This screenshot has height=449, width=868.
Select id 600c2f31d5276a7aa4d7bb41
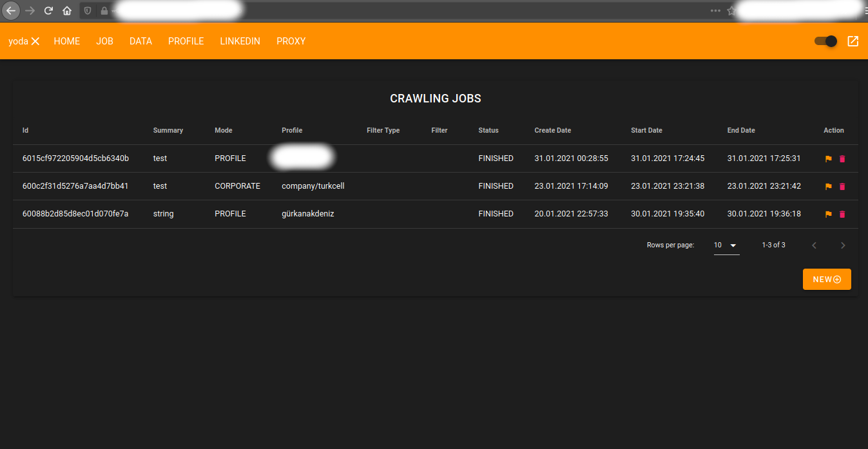tap(75, 186)
